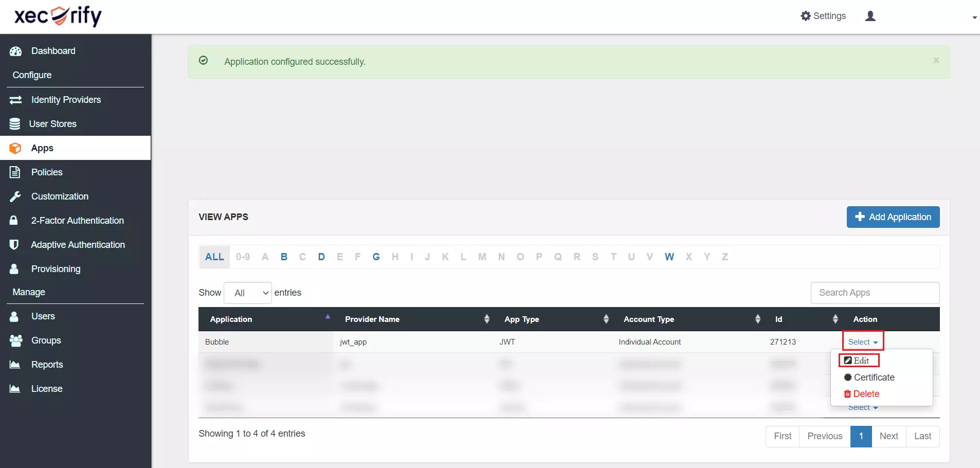Click the Policies document icon

pyautogui.click(x=15, y=172)
